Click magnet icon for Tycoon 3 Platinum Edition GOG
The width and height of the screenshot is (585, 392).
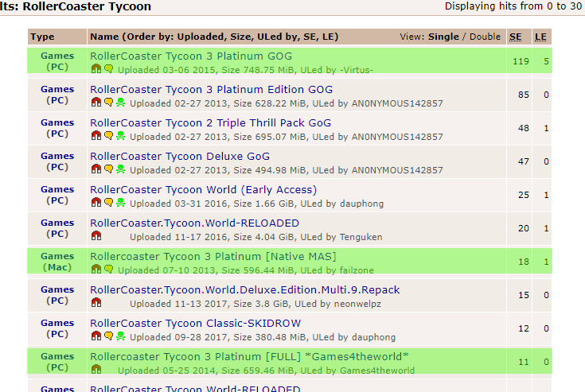[96, 102]
